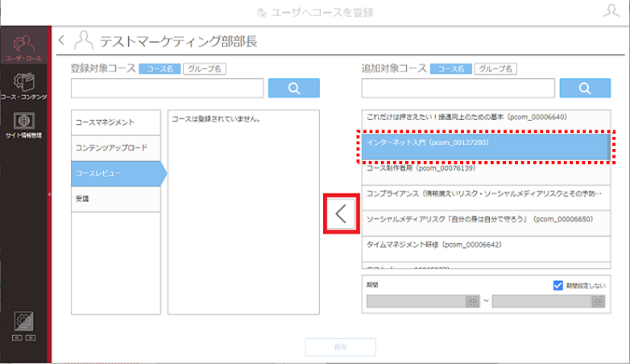
Task: Select the 受講 role item
Action: [x=116, y=199]
